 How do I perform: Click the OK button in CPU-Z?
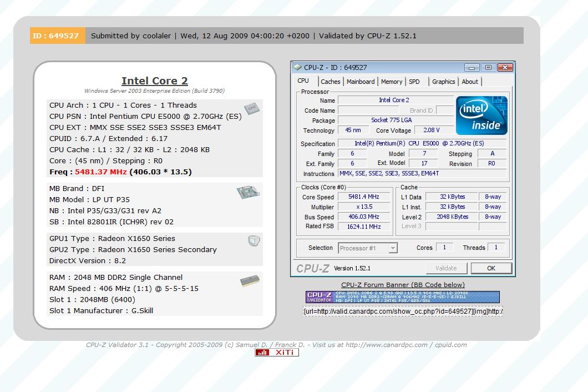click(491, 268)
